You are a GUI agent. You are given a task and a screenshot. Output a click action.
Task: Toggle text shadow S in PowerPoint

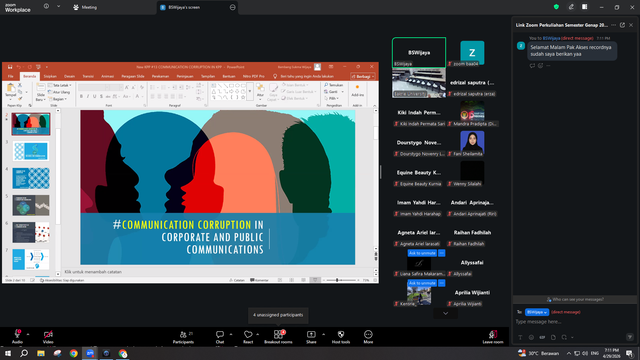coord(101,96)
